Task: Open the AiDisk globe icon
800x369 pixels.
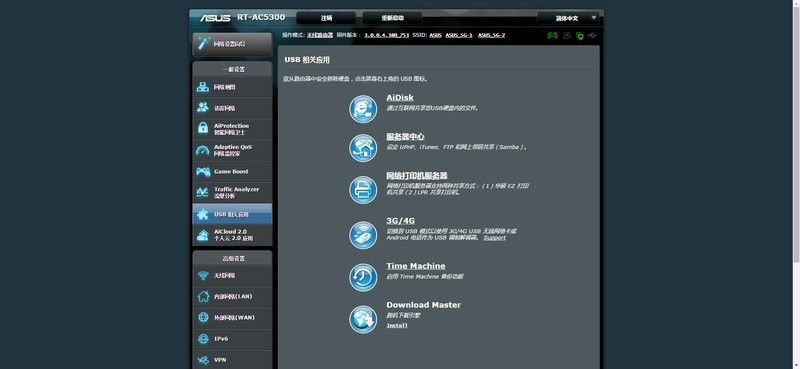Action: [363, 109]
